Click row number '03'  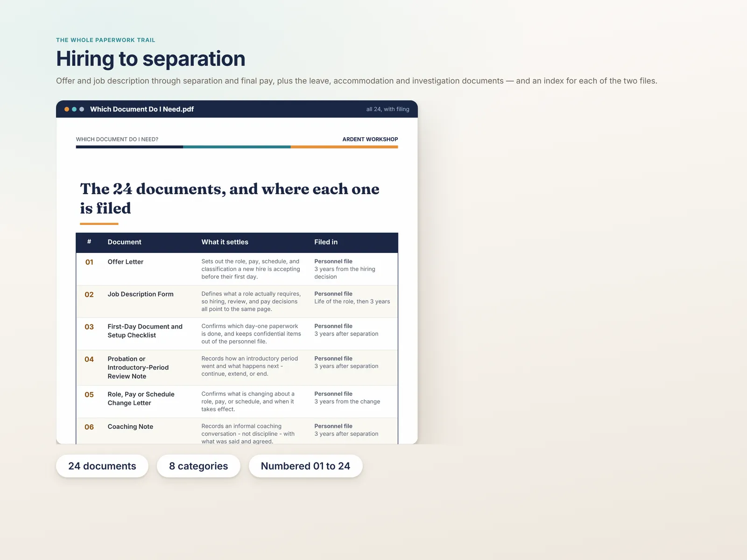click(89, 327)
